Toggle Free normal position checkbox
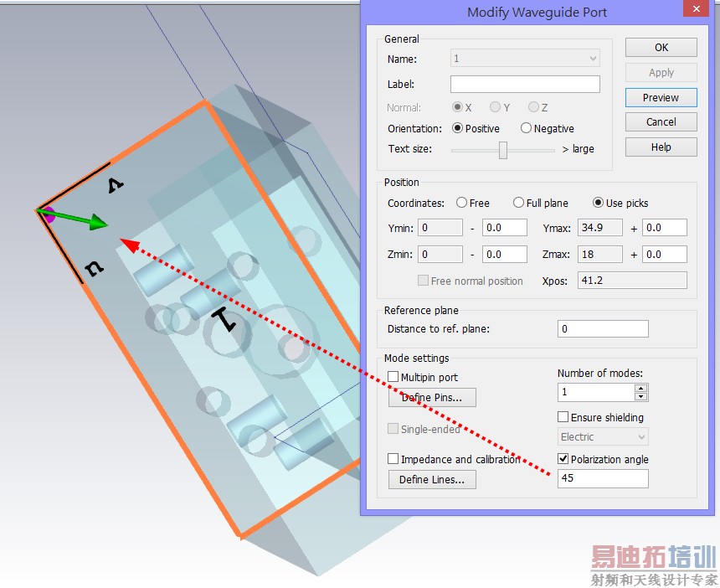The image size is (720, 588). [423, 281]
